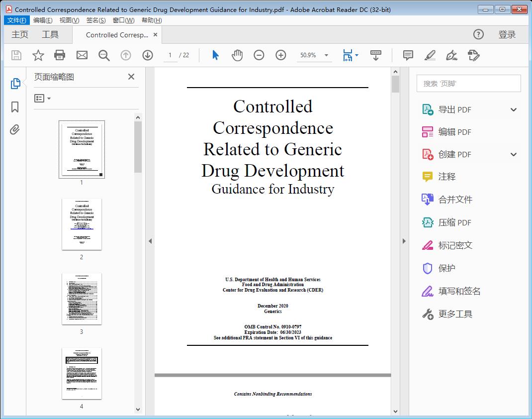The width and height of the screenshot is (532, 419).
Task: Open the attachments panel paperclip icon
Action: [x=15, y=129]
